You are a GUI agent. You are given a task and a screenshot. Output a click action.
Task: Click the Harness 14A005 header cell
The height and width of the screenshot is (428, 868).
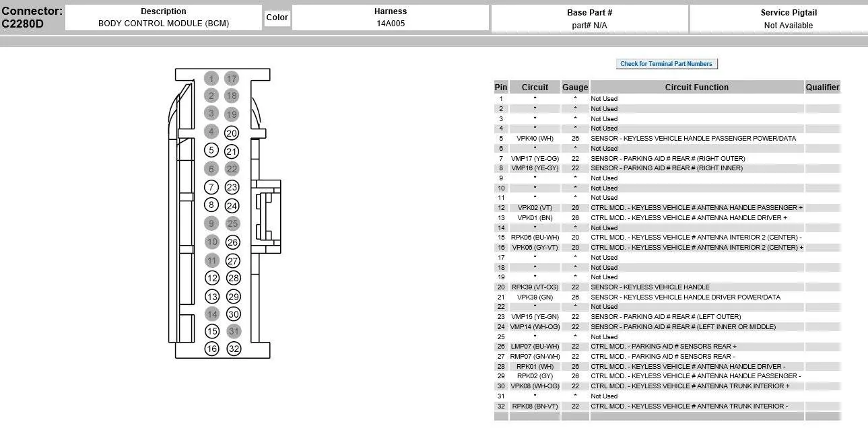tap(391, 18)
